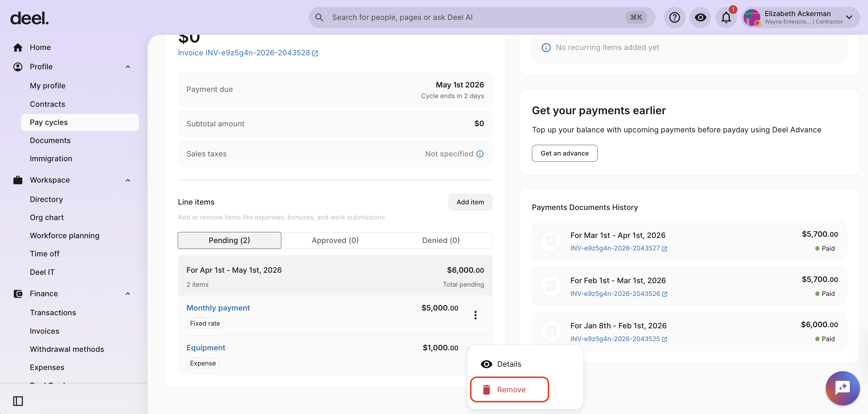
Task: Click the ⌘K shortcut badge in search
Action: tap(636, 18)
